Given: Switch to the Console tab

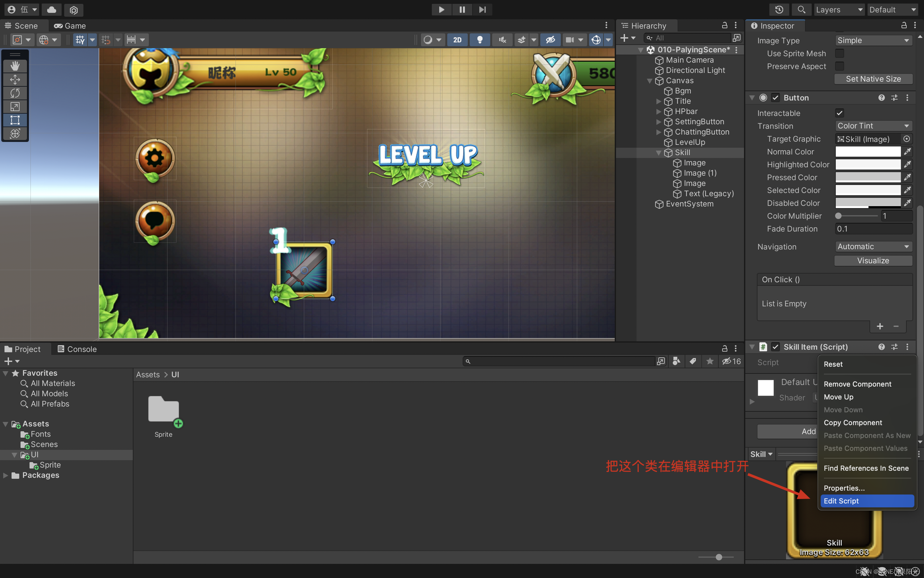Looking at the screenshot, I should [77, 349].
